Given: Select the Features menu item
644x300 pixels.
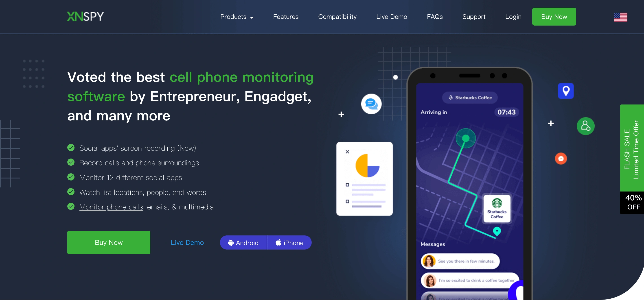Looking at the screenshot, I should (286, 16).
